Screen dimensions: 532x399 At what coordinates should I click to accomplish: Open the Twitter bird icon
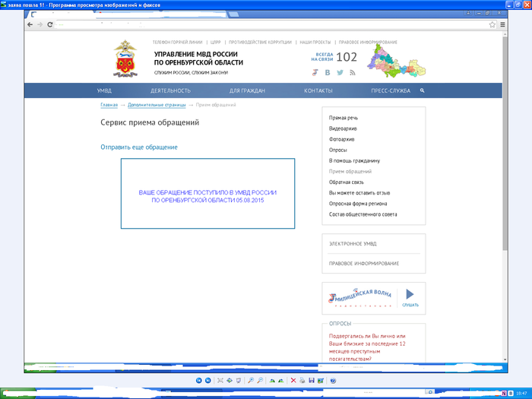(340, 73)
